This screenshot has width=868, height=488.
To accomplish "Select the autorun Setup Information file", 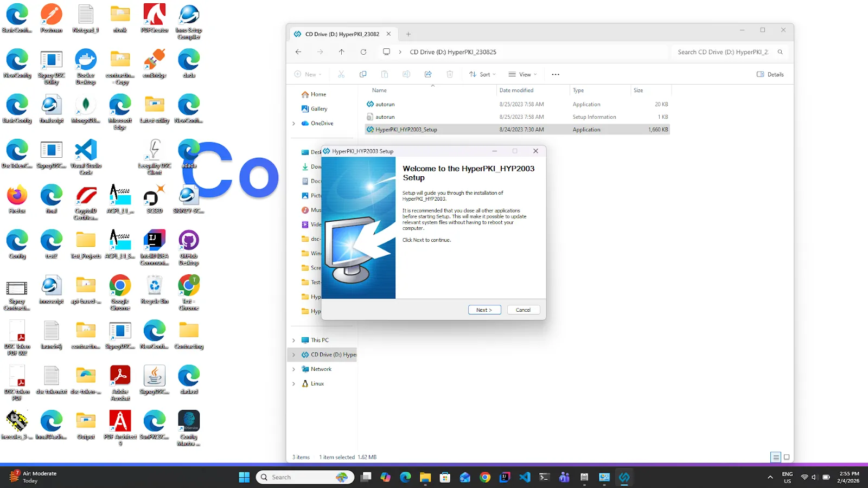I will point(518,117).
